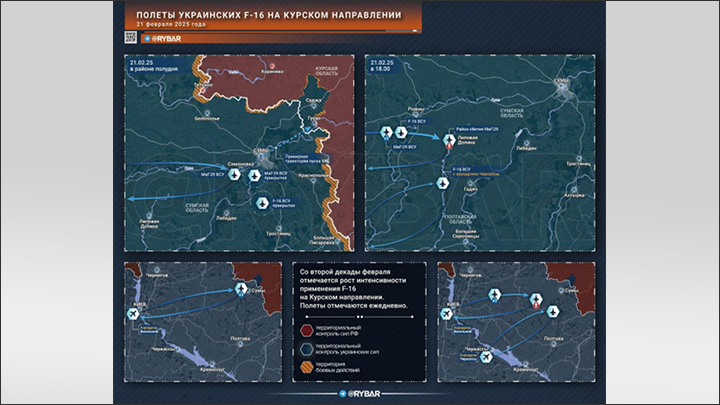Image resolution: width=720 pixels, height=405 pixels.
Task: Click the Суджа city marker
Action: (x=314, y=106)
